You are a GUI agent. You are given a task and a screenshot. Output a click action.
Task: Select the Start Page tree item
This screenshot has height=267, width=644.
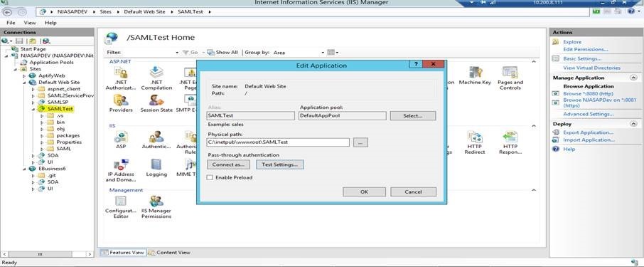pyautogui.click(x=33, y=49)
